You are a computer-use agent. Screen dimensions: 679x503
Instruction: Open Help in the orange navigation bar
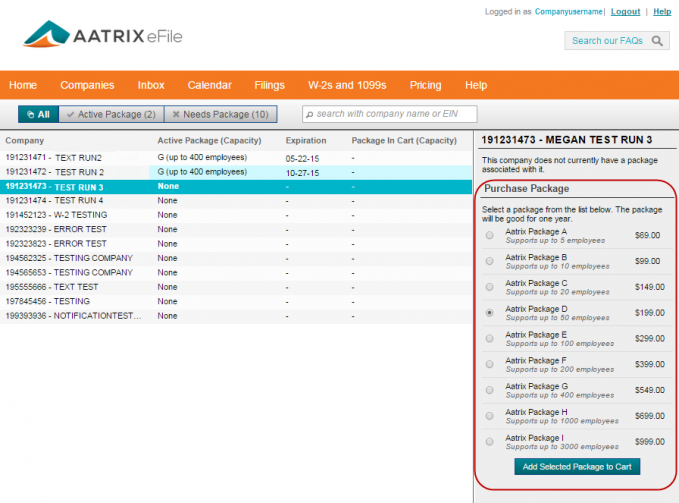[x=476, y=85]
